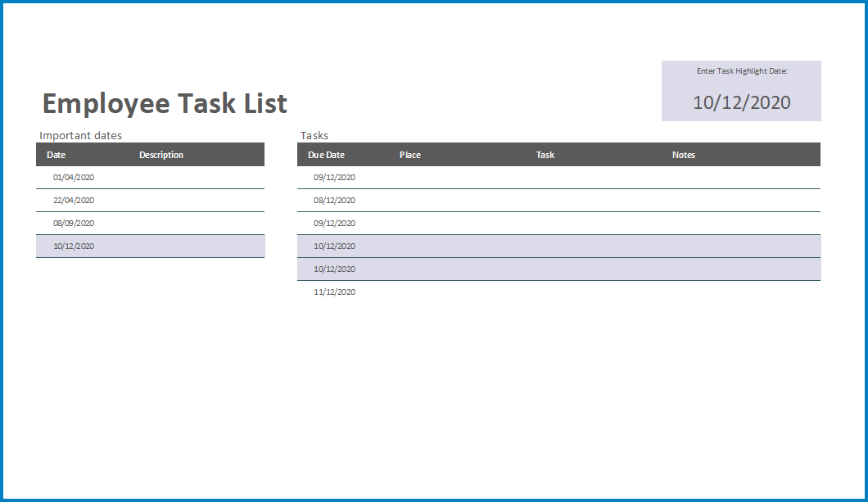Click the Task column header
Viewport: 868px width, 502px height.
(x=545, y=154)
